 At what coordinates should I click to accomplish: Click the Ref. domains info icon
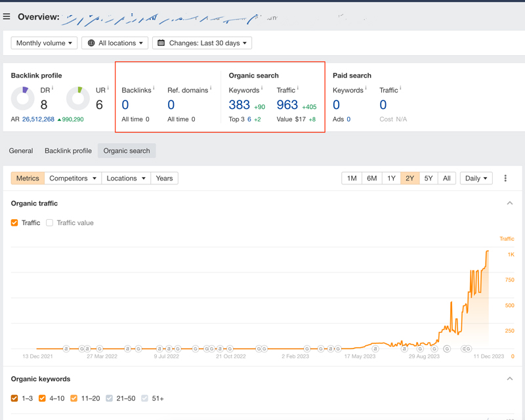point(211,88)
